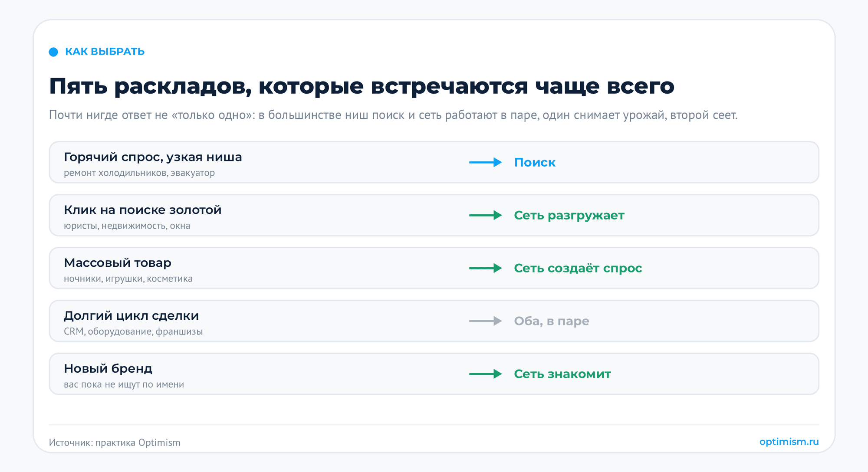Select the row title Горячий спрос, узкая ниша

(x=153, y=157)
